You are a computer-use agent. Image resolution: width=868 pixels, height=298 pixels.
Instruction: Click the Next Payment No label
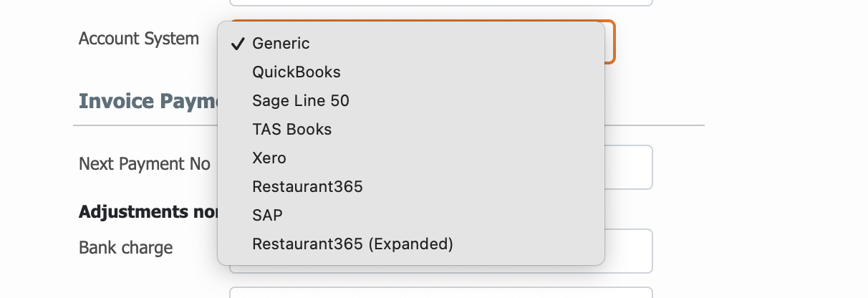tap(145, 164)
